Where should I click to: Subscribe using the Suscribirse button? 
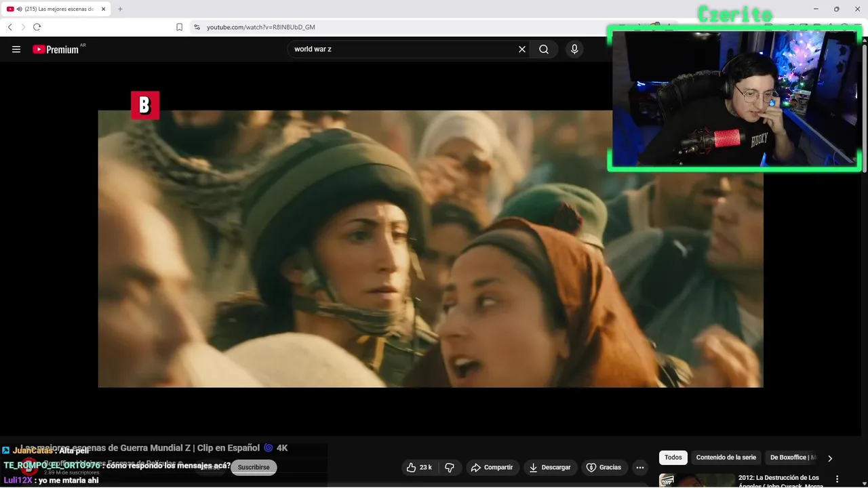(x=254, y=468)
